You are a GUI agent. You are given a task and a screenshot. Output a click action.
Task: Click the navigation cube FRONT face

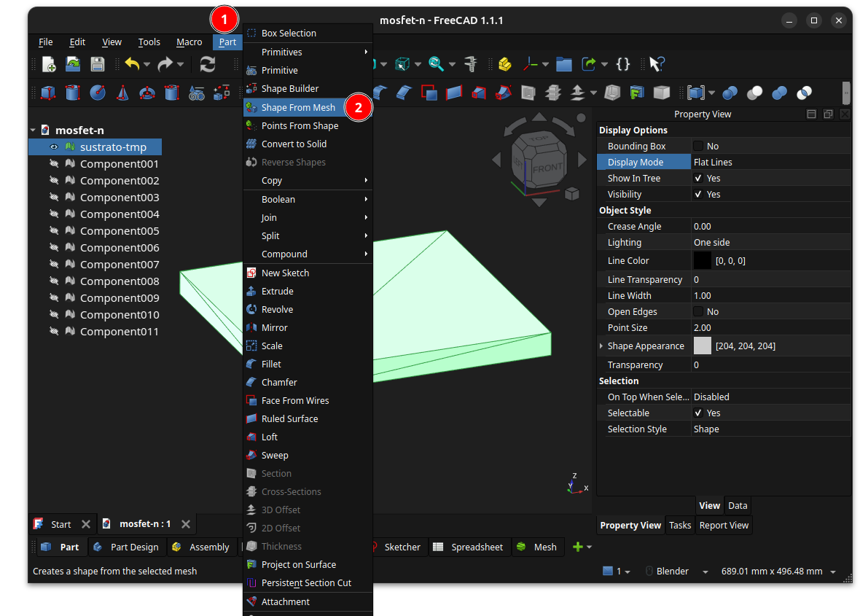547,168
